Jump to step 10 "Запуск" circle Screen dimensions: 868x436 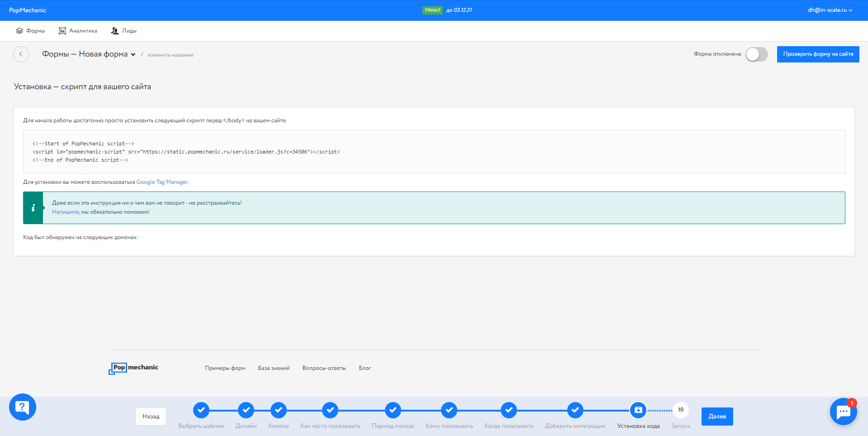681,410
